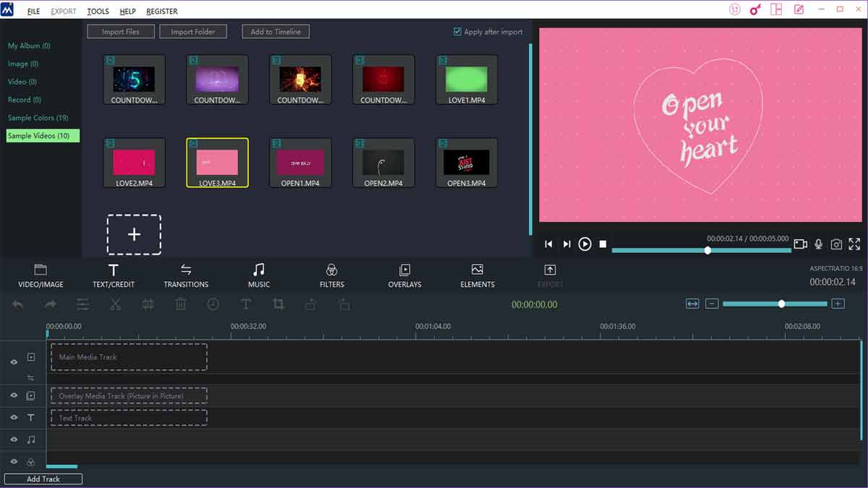Click the microphone record icon below the preview
Image resolution: width=868 pixels, height=488 pixels.
click(817, 244)
